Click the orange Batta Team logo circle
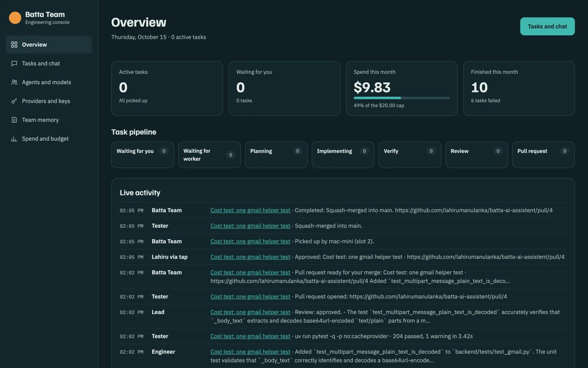588x368 pixels. [x=15, y=18]
